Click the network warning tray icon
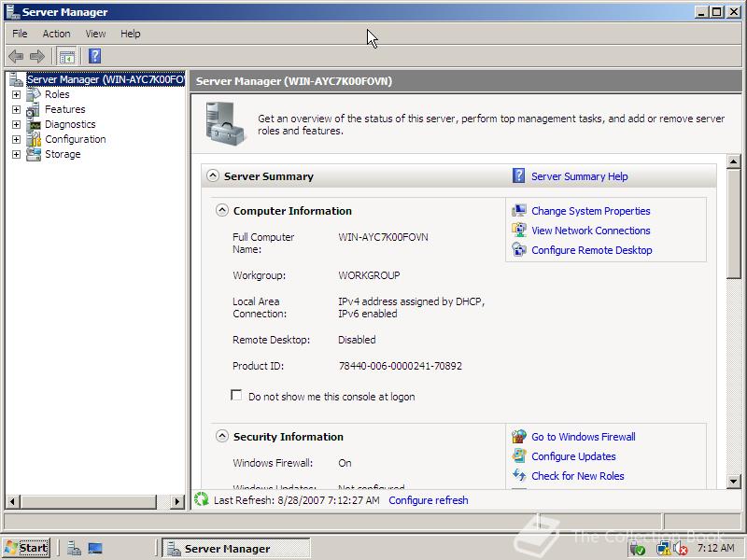The width and height of the screenshot is (747, 560). click(x=663, y=549)
